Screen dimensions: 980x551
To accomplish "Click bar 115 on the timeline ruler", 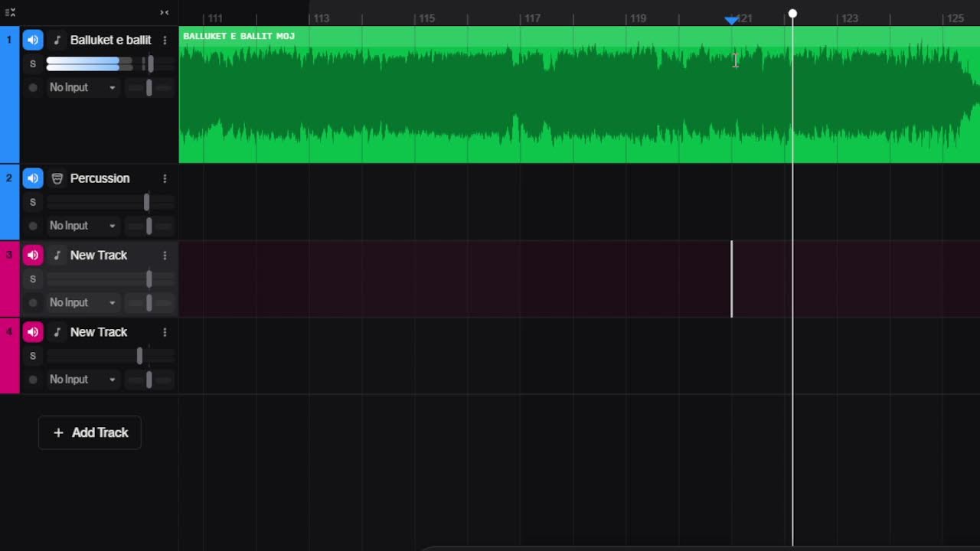I will (x=427, y=18).
